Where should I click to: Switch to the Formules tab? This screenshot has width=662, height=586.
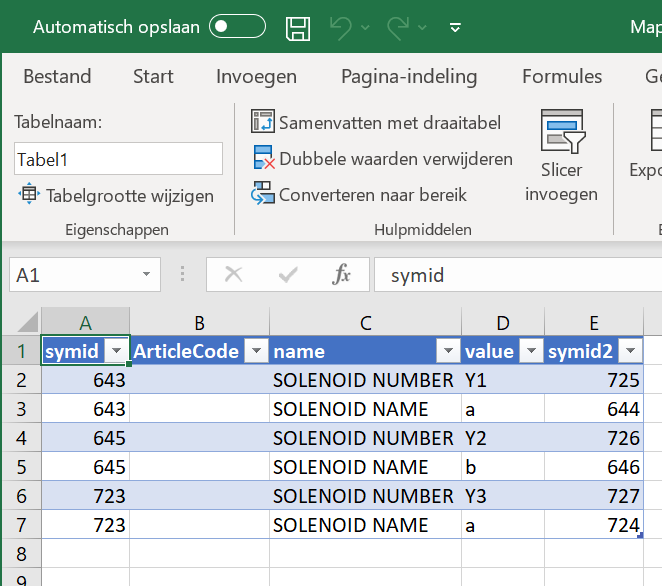(562, 77)
